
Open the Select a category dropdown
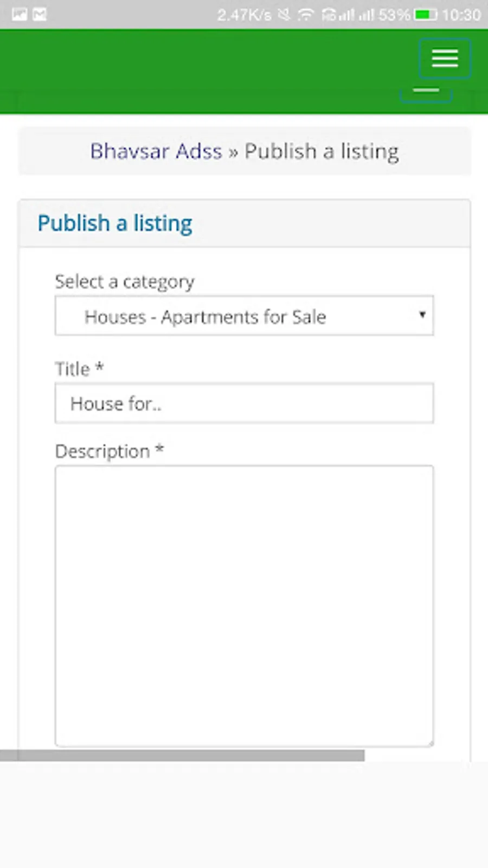tap(244, 316)
